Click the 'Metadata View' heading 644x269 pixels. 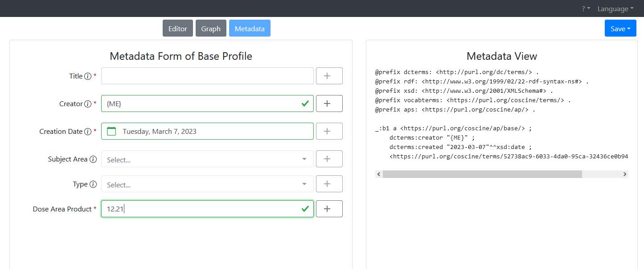502,56
